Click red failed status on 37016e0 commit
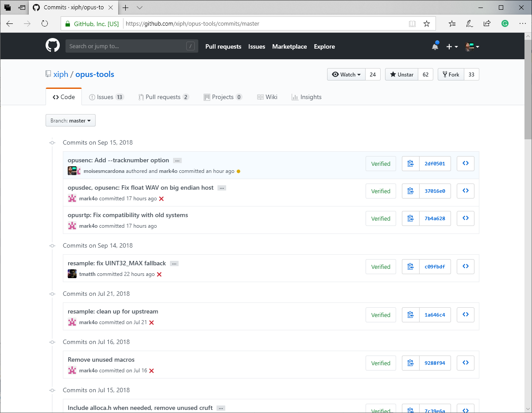Viewport: 532px width, 413px height. click(x=162, y=199)
